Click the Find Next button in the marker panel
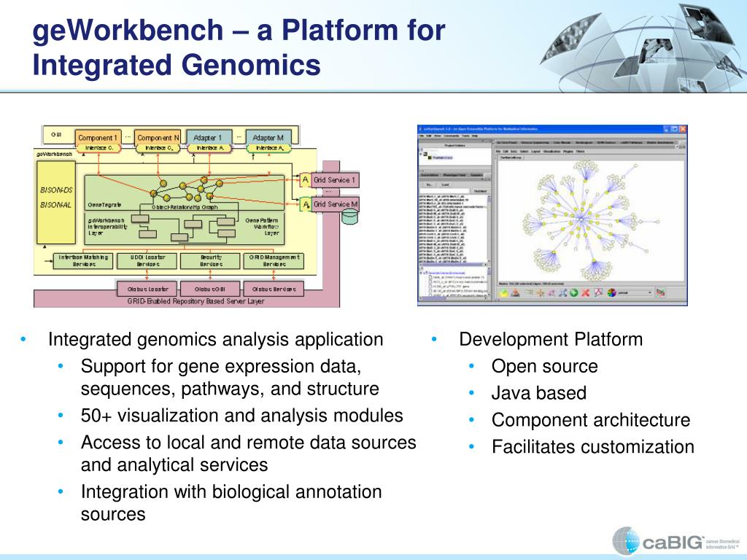Screen dimensions: 747x560 pyautogui.click(x=480, y=191)
